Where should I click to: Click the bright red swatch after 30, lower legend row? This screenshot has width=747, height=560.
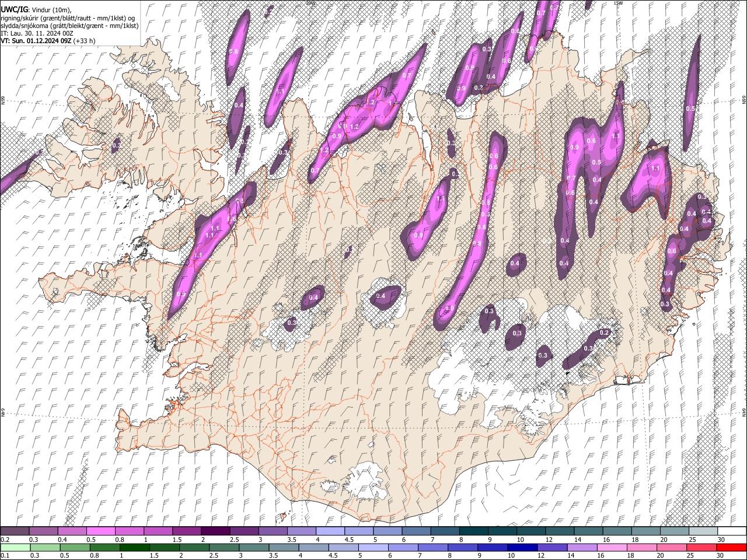(732, 547)
